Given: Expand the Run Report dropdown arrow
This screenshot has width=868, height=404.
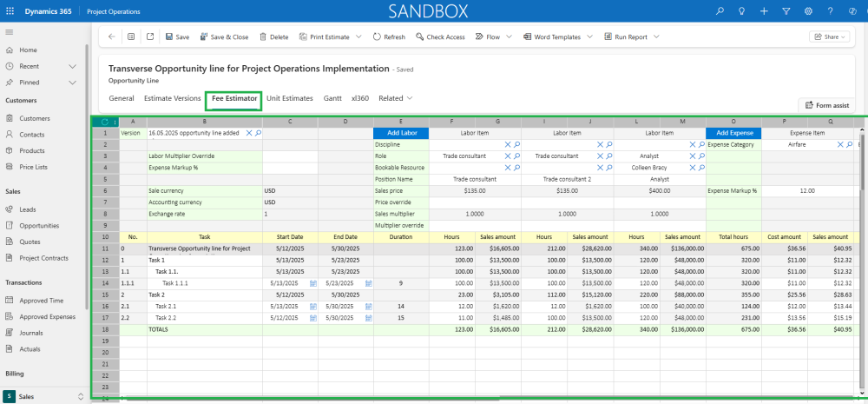Looking at the screenshot, I should pyautogui.click(x=656, y=37).
